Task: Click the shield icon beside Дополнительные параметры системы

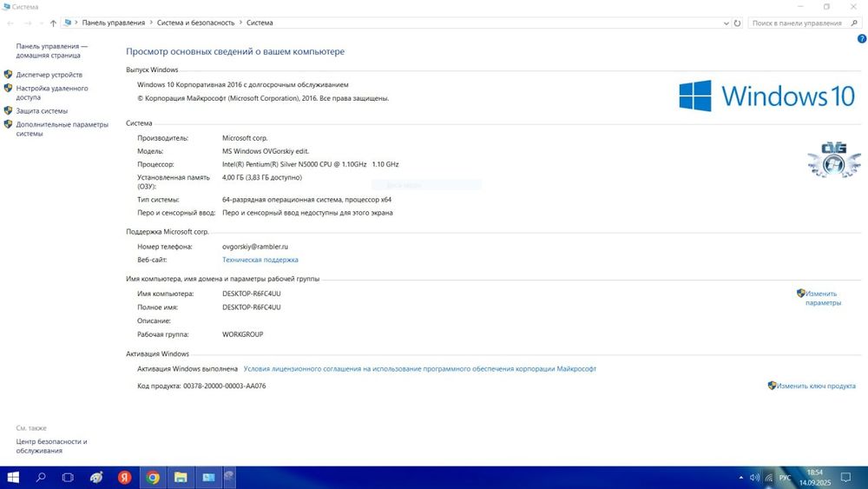Action: pyautogui.click(x=8, y=124)
